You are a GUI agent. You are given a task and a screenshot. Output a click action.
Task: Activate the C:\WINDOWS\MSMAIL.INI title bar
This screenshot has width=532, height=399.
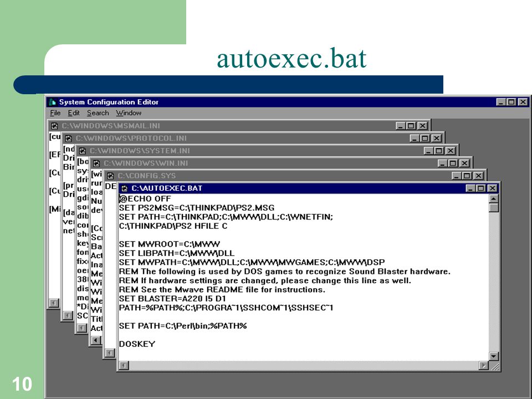coord(239,126)
